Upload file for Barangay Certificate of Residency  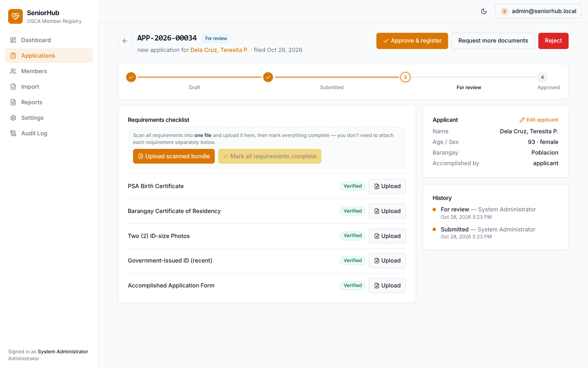[387, 211]
